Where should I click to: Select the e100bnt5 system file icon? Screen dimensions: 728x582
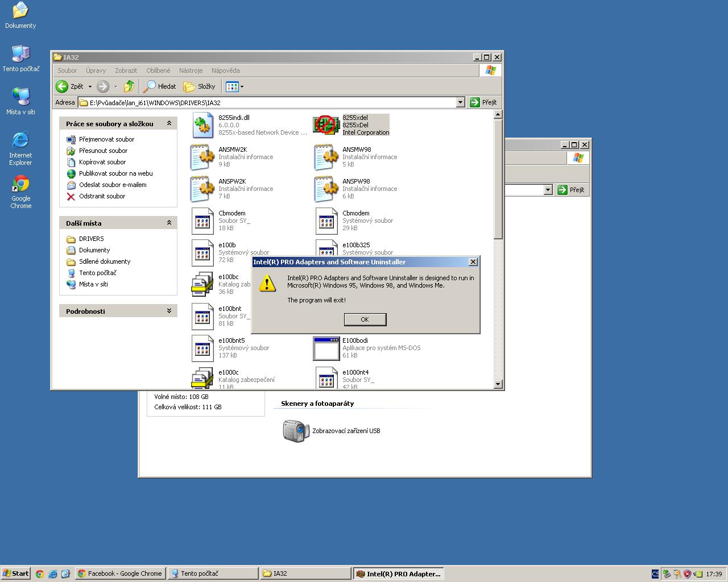[202, 348]
